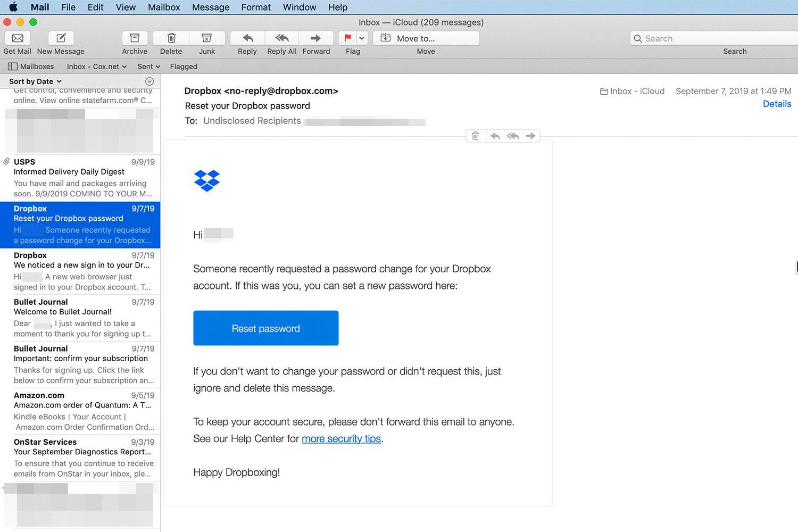798x532 pixels.
Task: Click the Get Mail icon
Action: pos(18,38)
